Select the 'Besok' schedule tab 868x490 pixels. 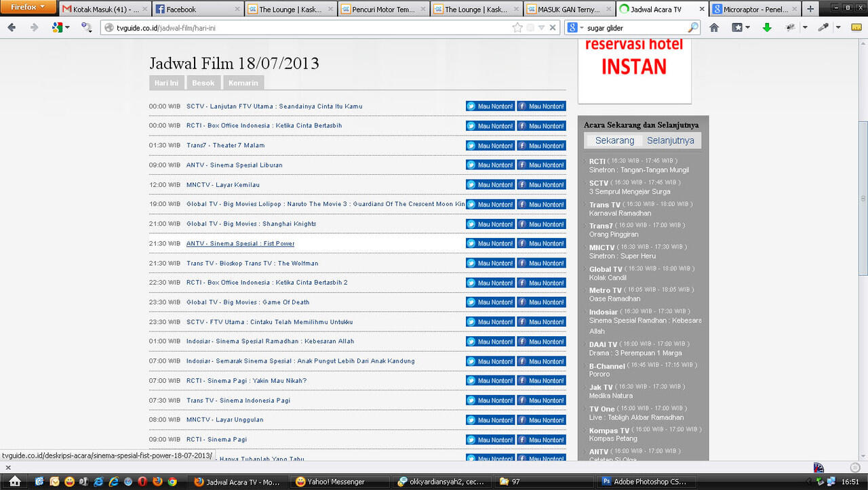(203, 83)
